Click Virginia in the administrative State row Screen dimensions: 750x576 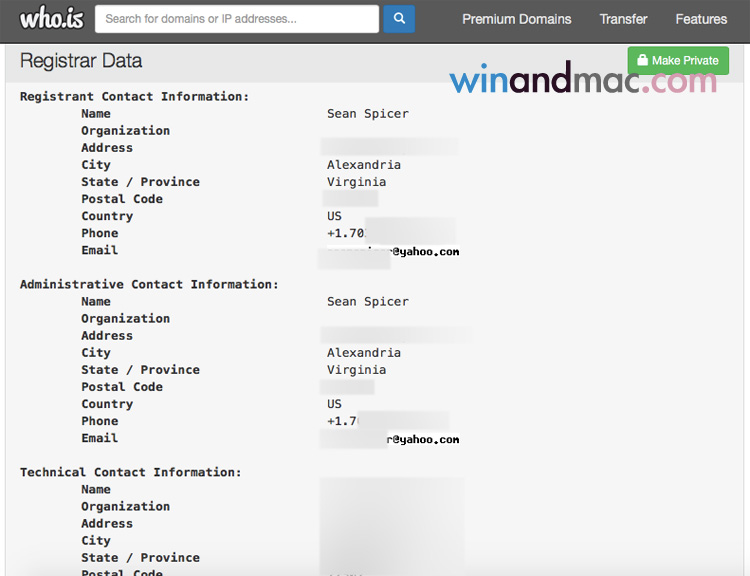coord(356,370)
